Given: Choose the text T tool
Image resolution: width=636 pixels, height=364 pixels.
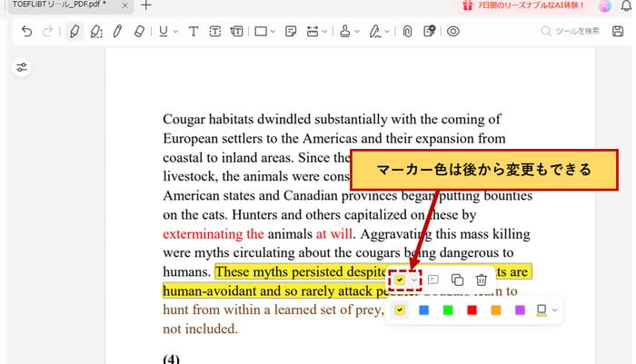Looking at the screenshot, I should [193, 32].
